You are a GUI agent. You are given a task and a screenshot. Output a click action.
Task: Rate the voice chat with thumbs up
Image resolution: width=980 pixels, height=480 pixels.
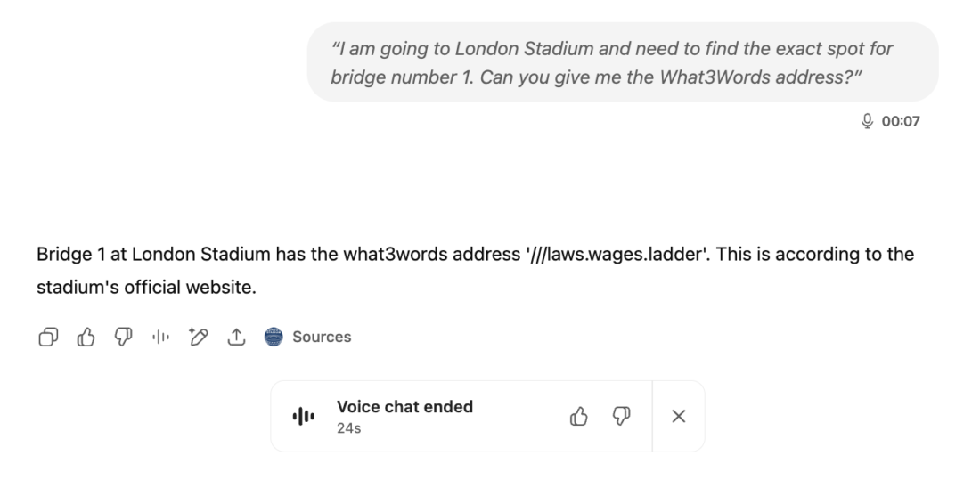click(579, 416)
